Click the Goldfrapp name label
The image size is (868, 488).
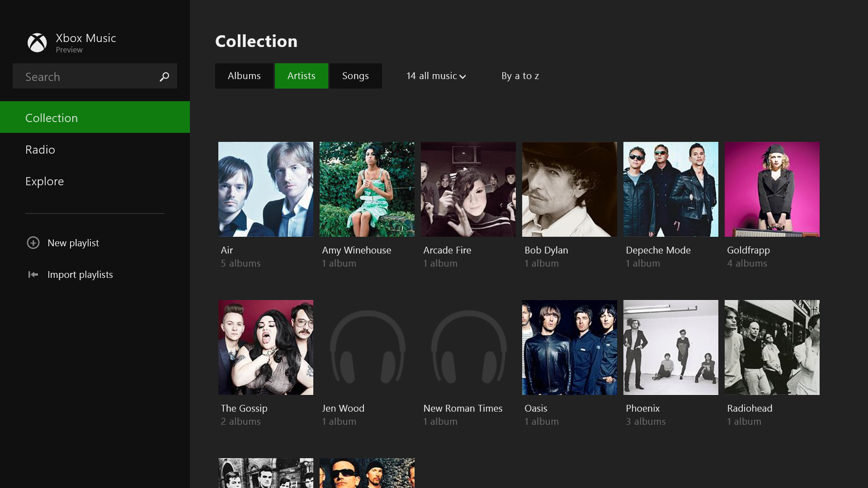coord(748,250)
